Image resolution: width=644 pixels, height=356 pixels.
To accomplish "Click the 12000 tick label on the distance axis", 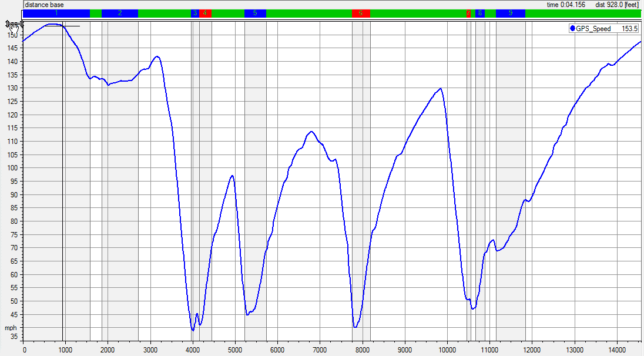I will (x=532, y=350).
